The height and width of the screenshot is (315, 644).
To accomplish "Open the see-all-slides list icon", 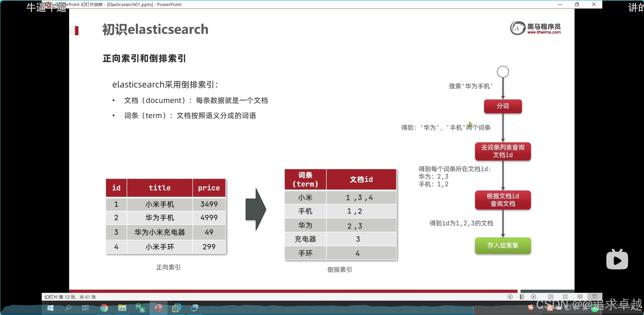I will [x=522, y=297].
